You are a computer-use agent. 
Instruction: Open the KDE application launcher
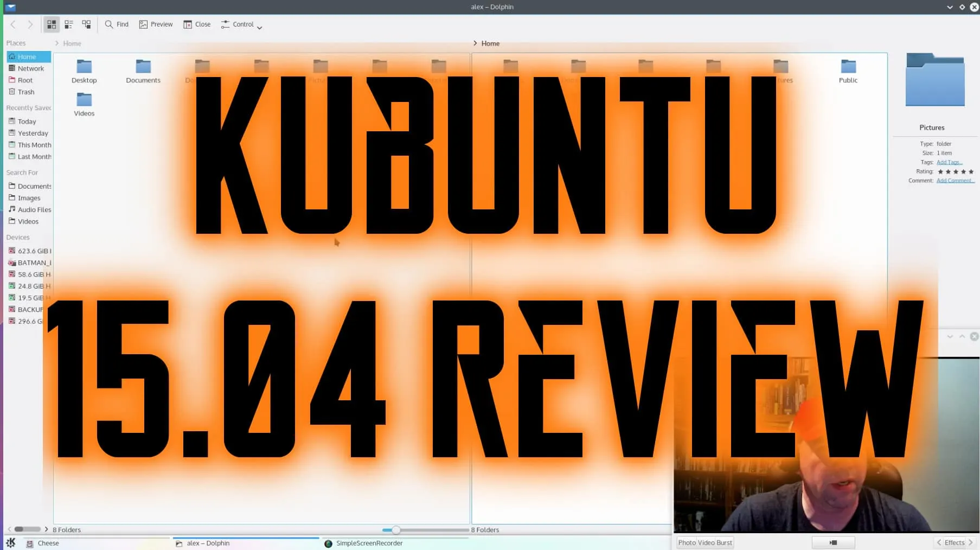tap(11, 542)
